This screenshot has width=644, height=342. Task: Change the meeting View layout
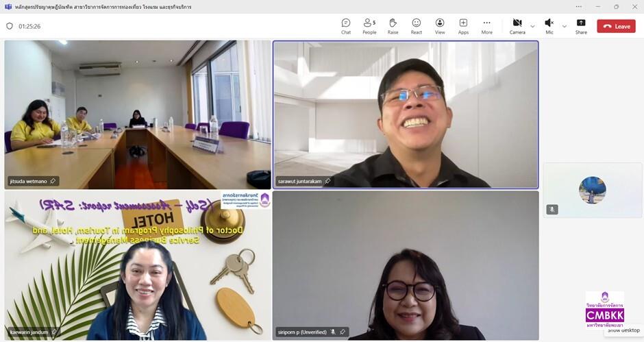coord(439,26)
